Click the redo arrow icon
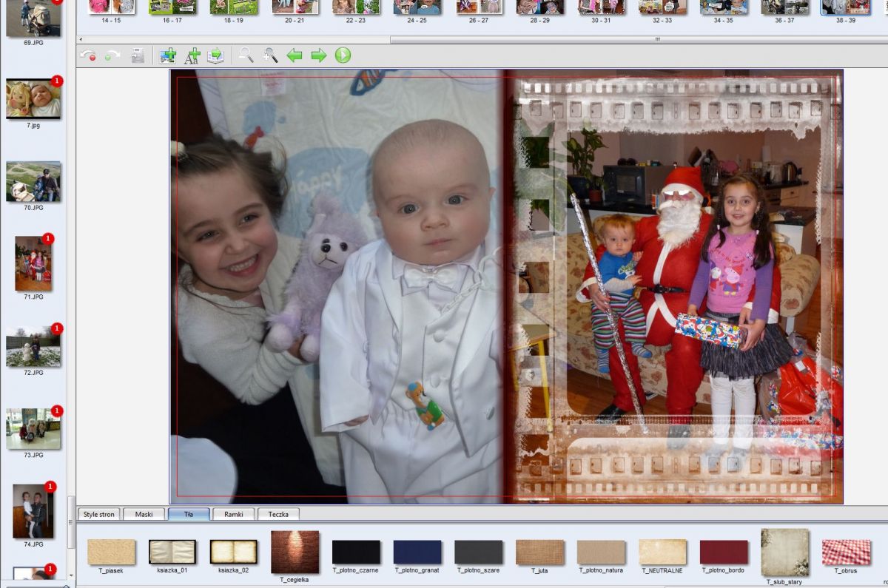The height and width of the screenshot is (588, 888). pos(112,55)
